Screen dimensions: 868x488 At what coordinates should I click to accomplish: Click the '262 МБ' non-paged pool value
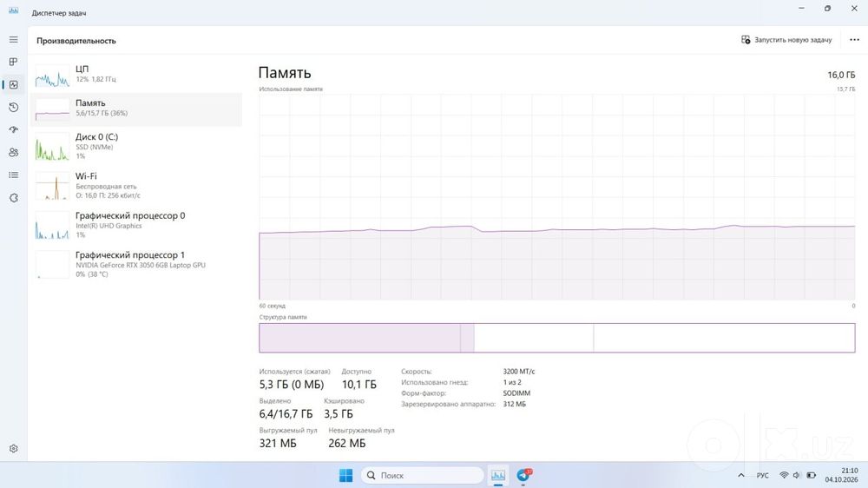tap(346, 443)
